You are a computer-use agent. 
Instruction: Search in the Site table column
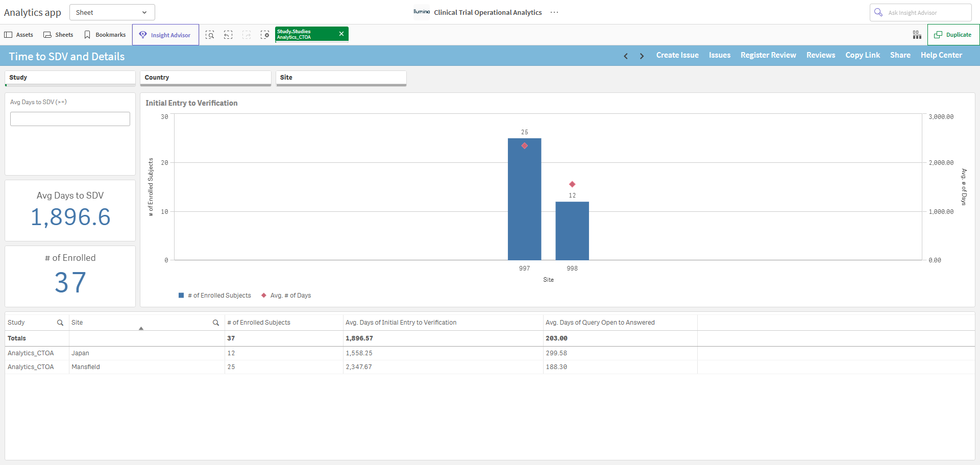(216, 323)
